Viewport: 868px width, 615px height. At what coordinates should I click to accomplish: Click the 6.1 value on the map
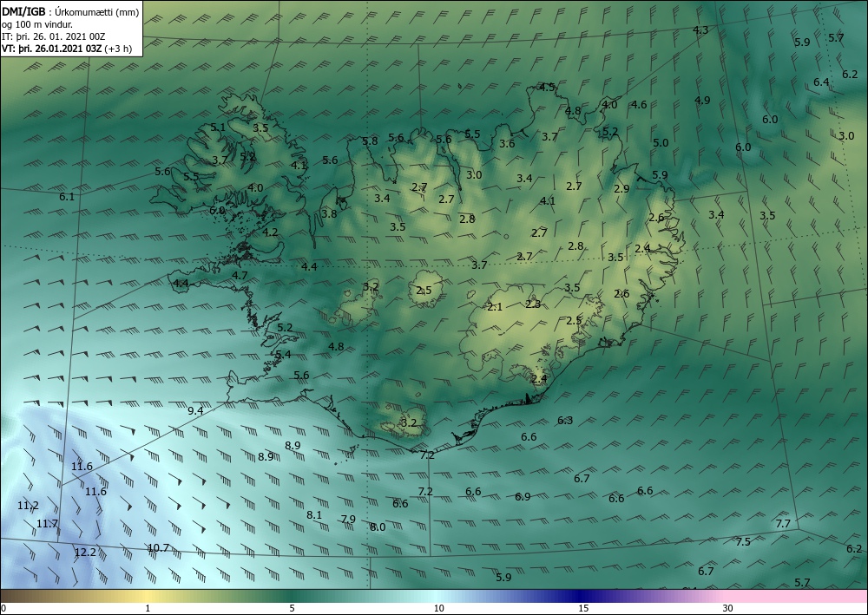pyautogui.click(x=67, y=196)
